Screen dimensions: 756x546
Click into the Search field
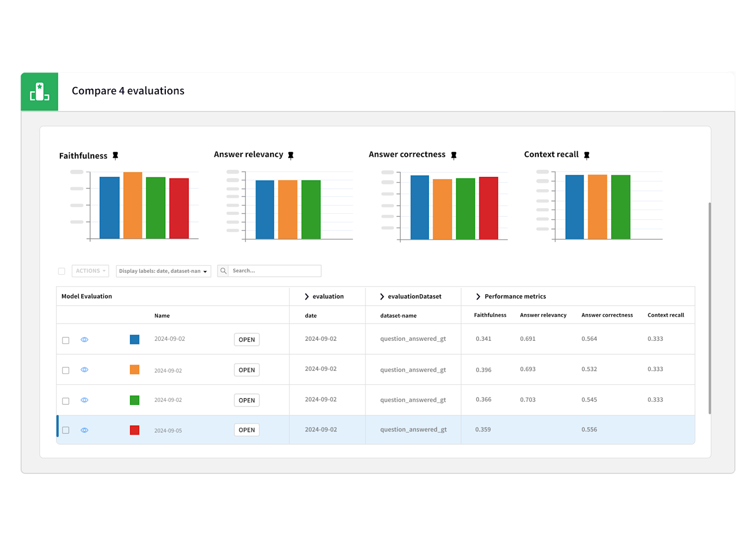click(275, 271)
